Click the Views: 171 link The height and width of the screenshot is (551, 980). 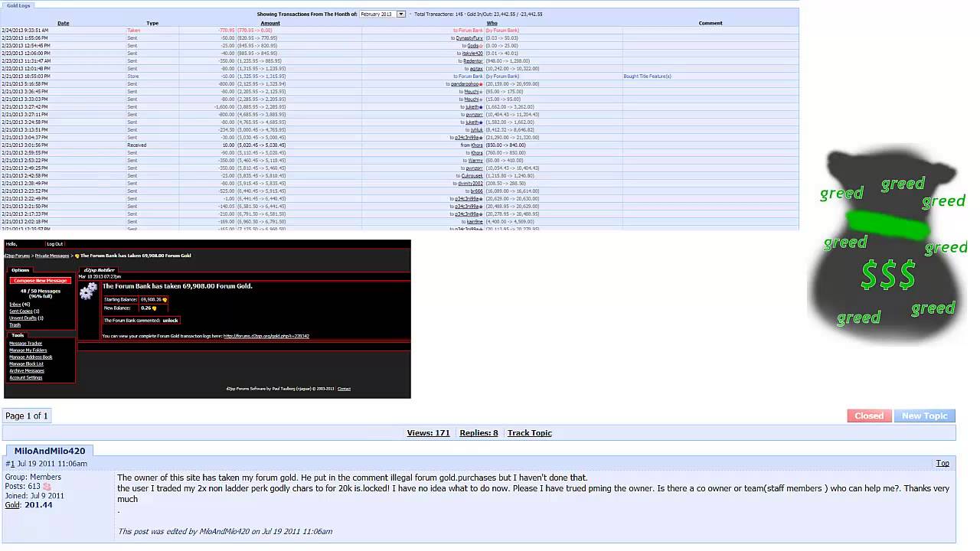(x=428, y=433)
